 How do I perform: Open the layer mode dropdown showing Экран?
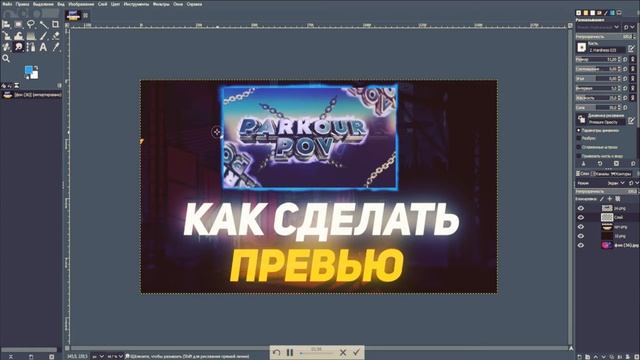point(616,183)
